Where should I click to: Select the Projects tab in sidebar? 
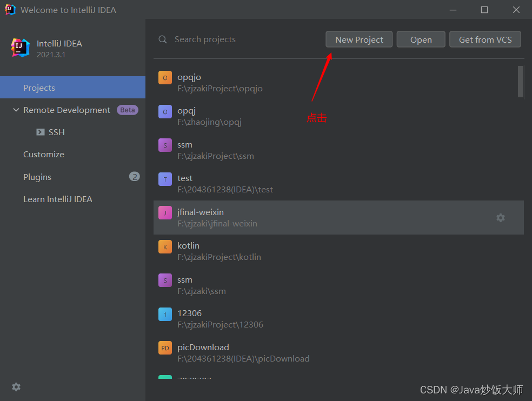[72, 88]
